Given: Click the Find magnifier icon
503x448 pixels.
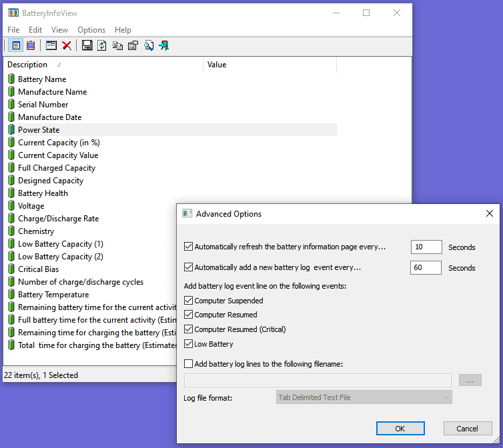Looking at the screenshot, I should point(149,45).
